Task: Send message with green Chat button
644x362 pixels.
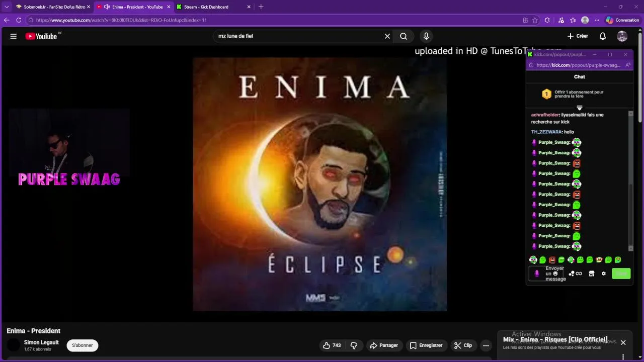Action: pos(621,274)
